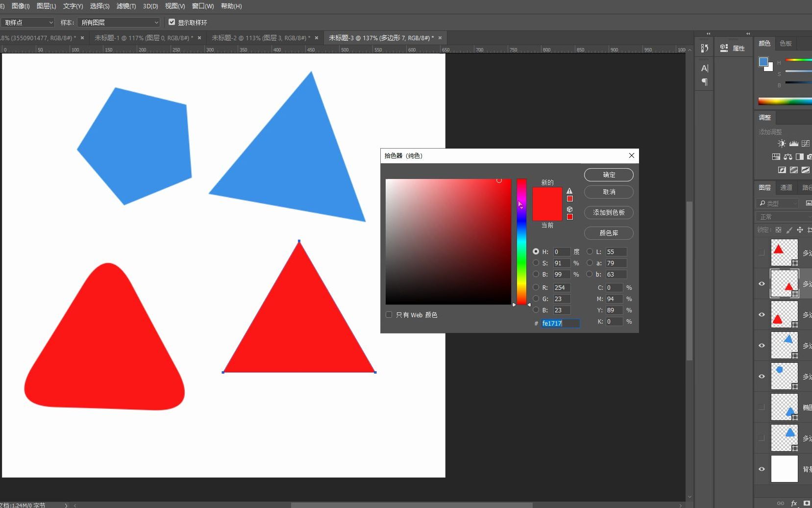Collapse the Properties panel column
Image resolution: width=812 pixels, height=508 pixels.
coord(748,34)
